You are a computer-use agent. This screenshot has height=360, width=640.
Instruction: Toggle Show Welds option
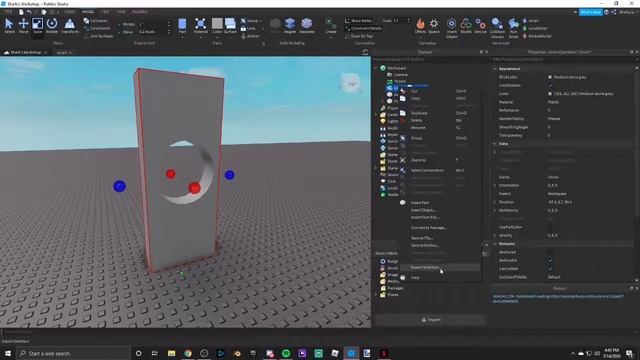(358, 20)
